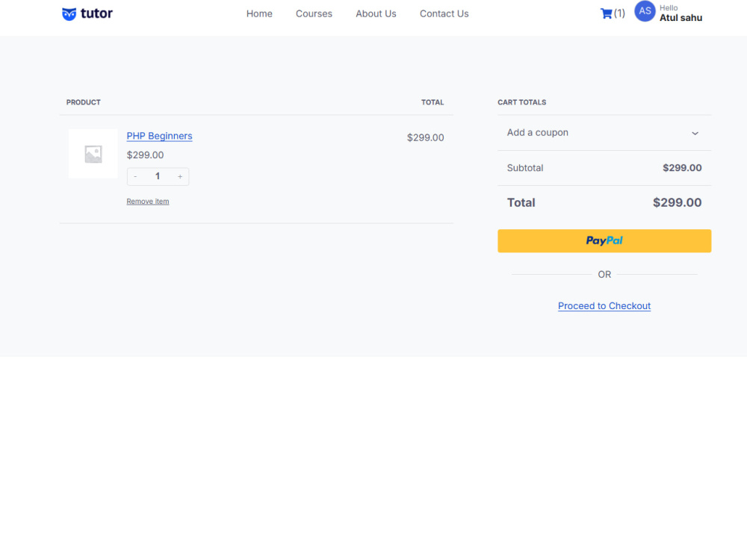Expand the Add a coupon section
Screen dimensions: 747x560
(x=604, y=133)
